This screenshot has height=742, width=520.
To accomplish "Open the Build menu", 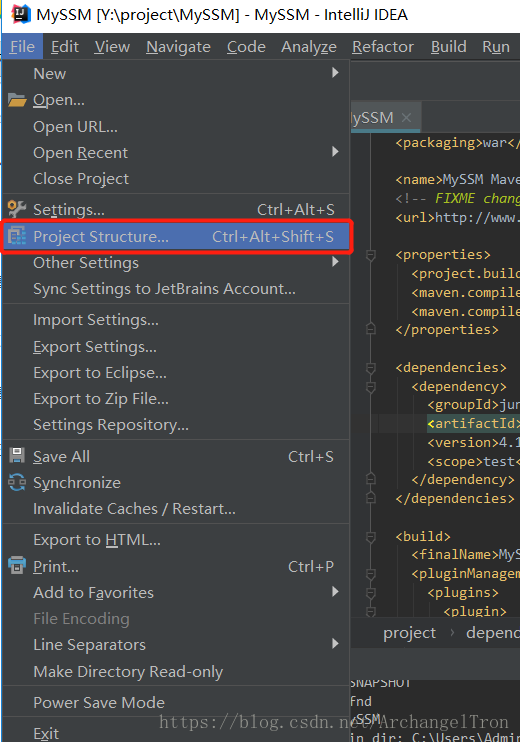I will (x=449, y=46).
